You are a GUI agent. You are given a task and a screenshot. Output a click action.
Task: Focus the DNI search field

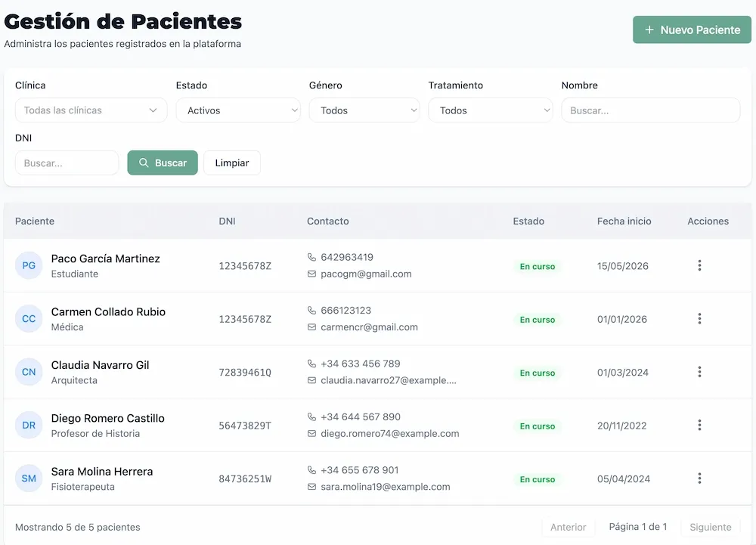67,163
